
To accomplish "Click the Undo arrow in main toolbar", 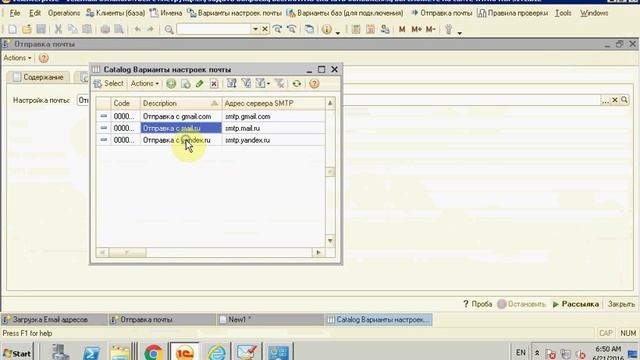I will click(138, 29).
